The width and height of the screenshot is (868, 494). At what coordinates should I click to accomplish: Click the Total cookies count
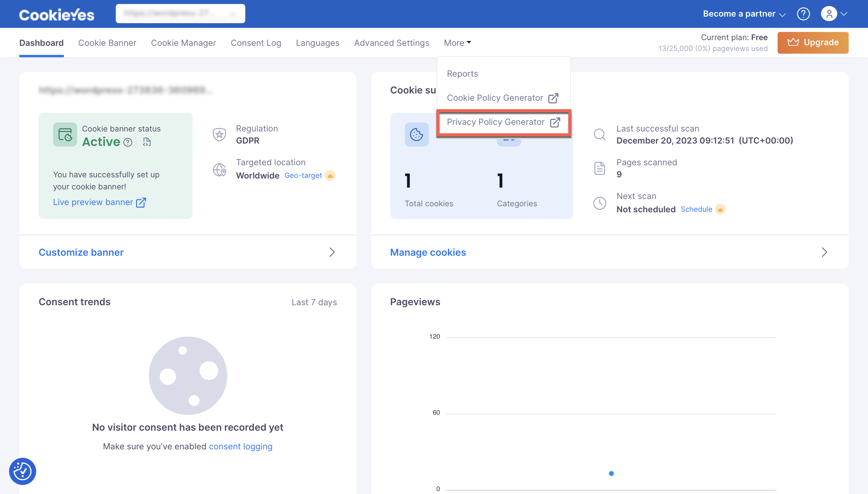click(407, 180)
